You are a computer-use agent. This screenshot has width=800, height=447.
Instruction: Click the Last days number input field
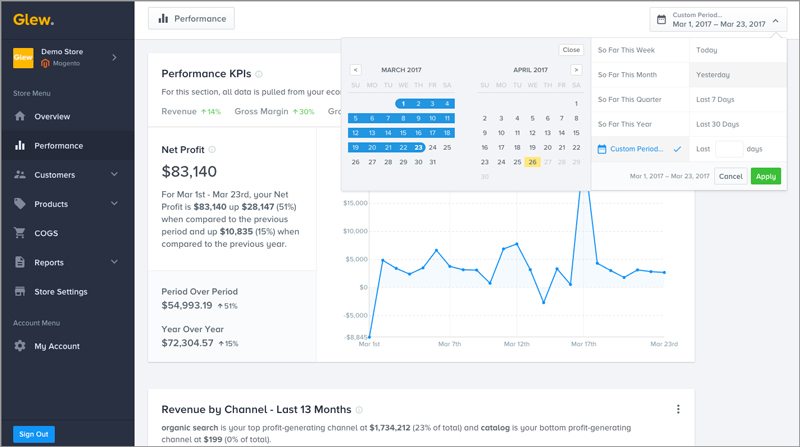(729, 149)
